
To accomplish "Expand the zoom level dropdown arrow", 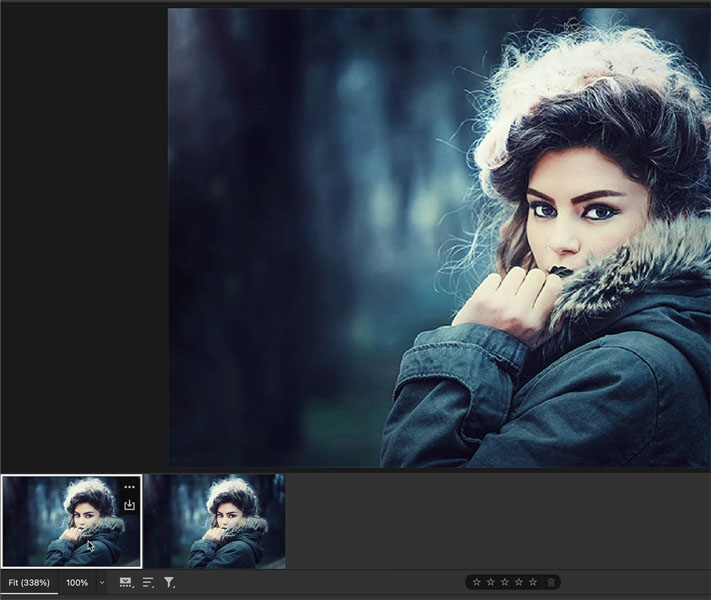I will pos(101,582).
